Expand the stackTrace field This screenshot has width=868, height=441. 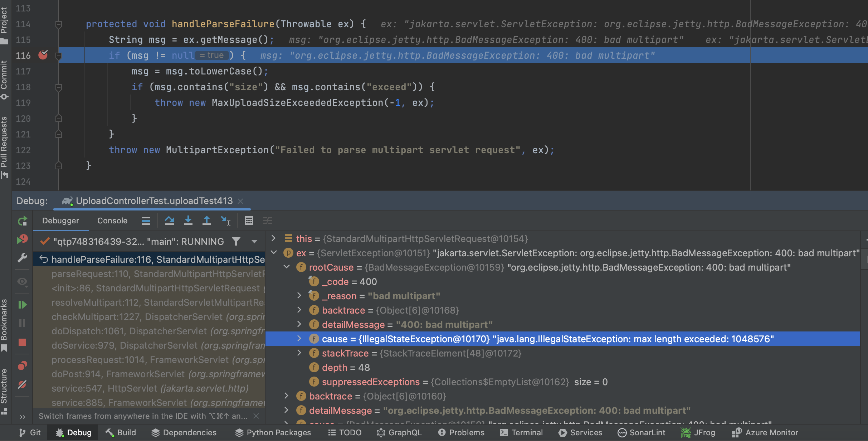point(299,353)
